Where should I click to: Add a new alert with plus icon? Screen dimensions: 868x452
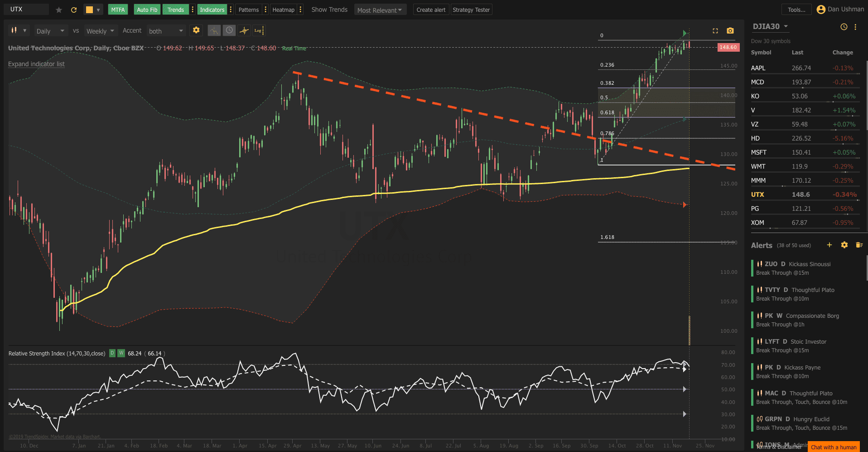829,245
